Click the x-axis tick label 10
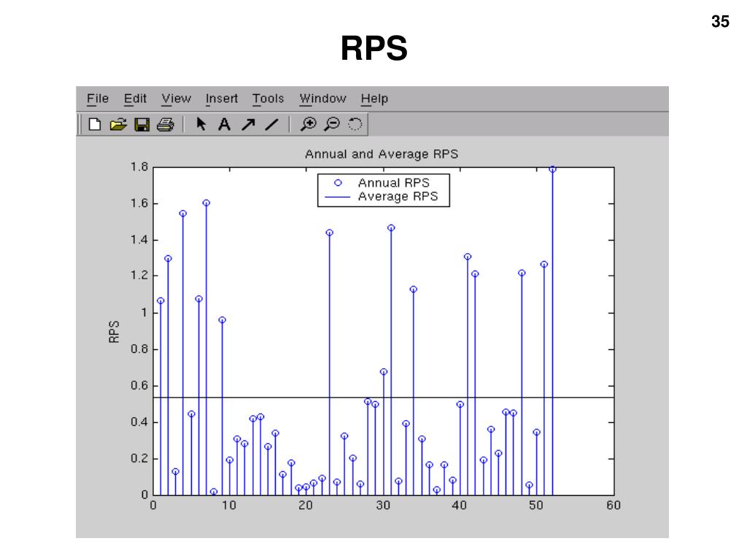747x560 pixels. tap(229, 505)
